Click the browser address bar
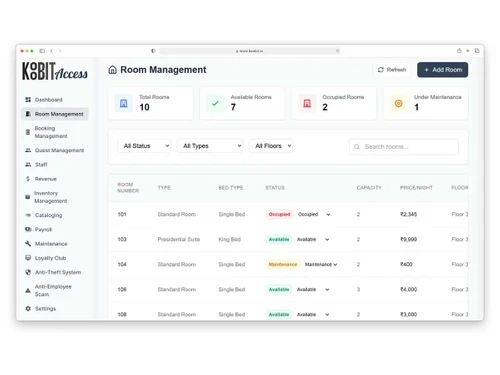The image size is (500, 375). [x=249, y=51]
